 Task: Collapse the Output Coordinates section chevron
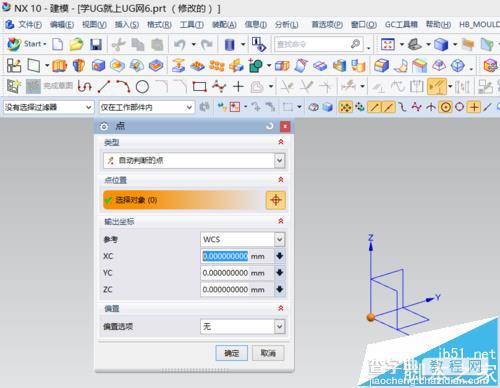click(281, 221)
